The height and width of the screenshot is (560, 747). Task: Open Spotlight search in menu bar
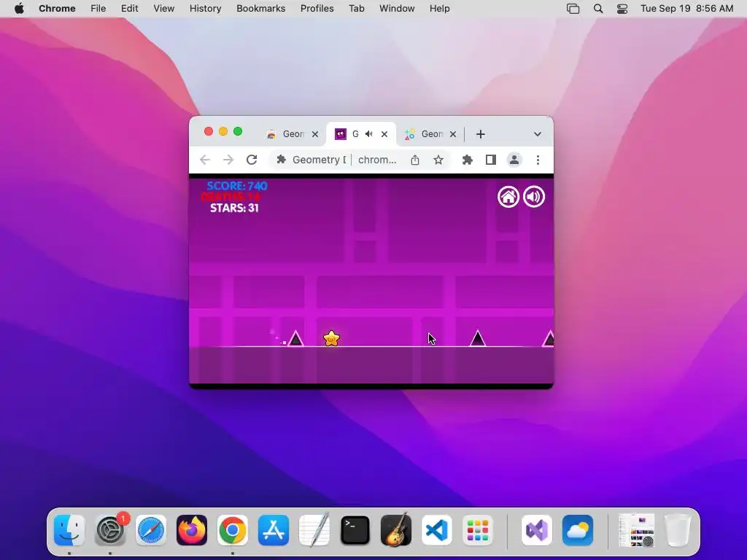click(x=598, y=9)
